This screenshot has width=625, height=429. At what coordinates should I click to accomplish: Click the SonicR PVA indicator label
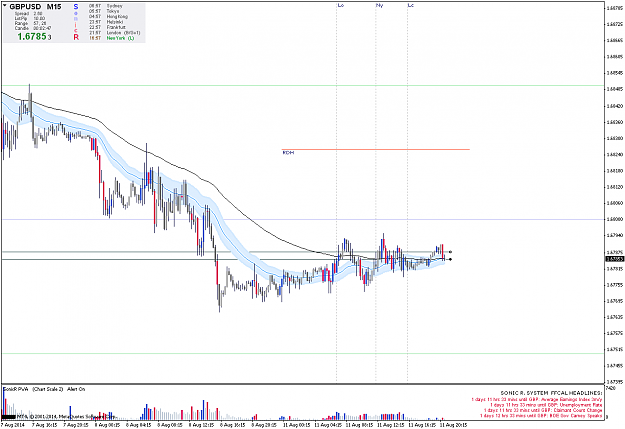[16, 389]
